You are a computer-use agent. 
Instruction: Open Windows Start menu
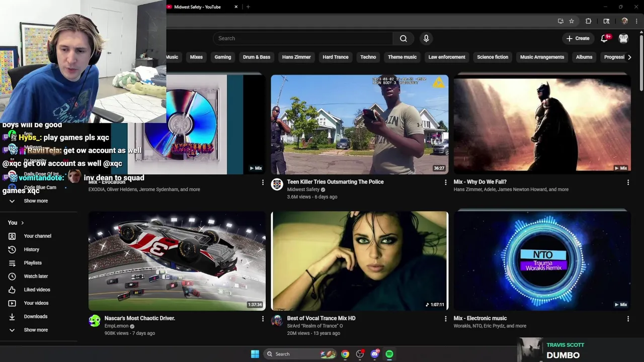click(x=255, y=354)
